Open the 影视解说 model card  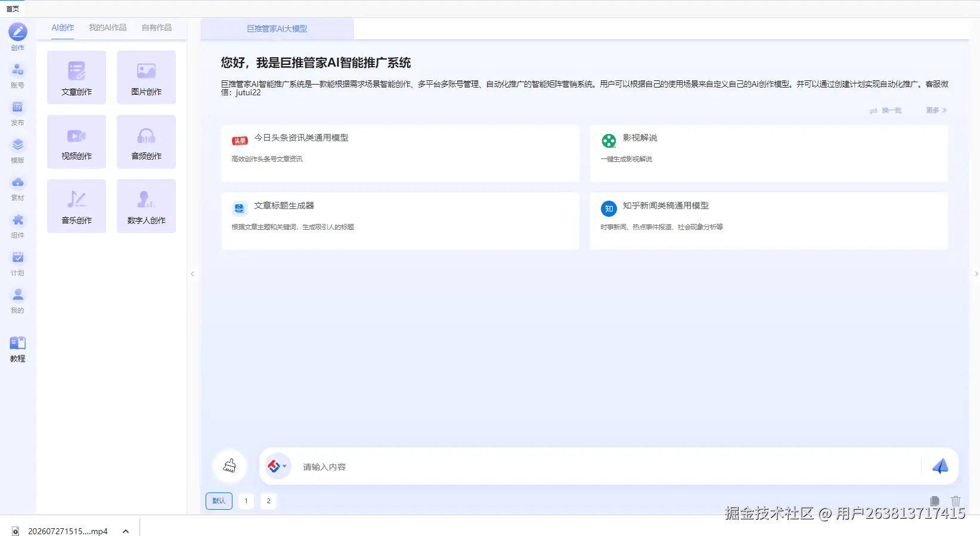click(769, 153)
